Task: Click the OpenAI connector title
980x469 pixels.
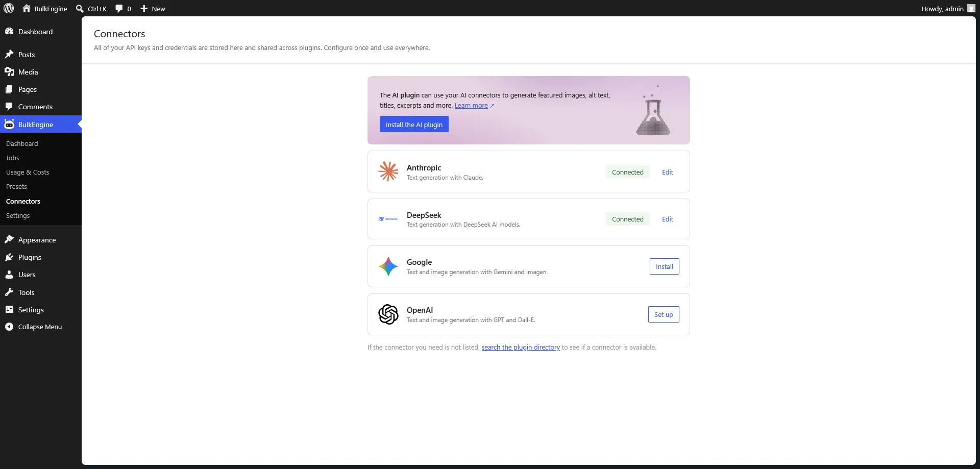Action: pos(420,310)
